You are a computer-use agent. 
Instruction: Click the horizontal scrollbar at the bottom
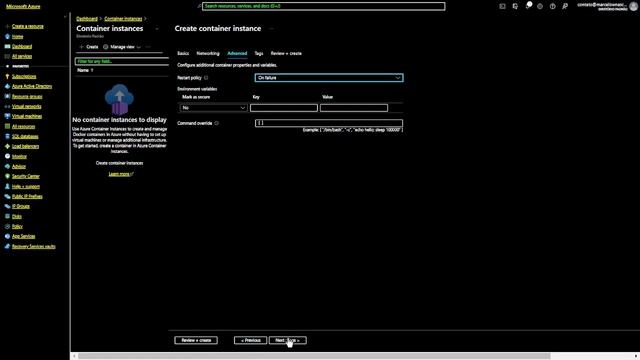click(314, 356)
